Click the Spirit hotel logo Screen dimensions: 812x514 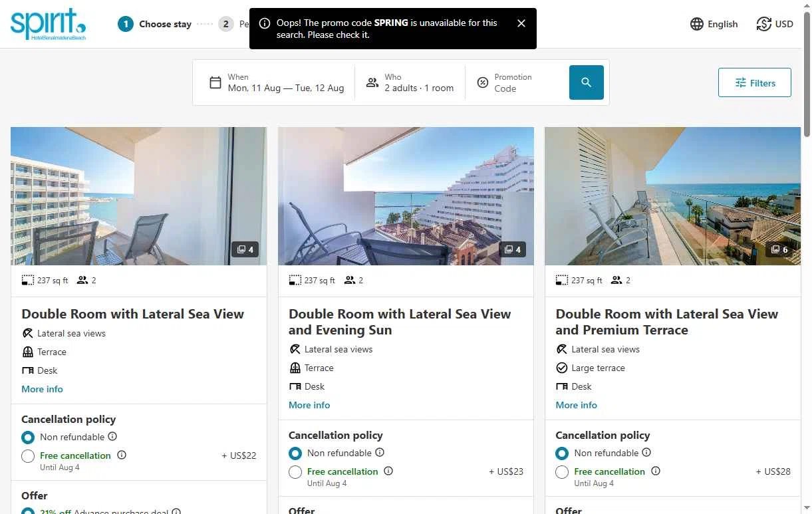point(48,24)
